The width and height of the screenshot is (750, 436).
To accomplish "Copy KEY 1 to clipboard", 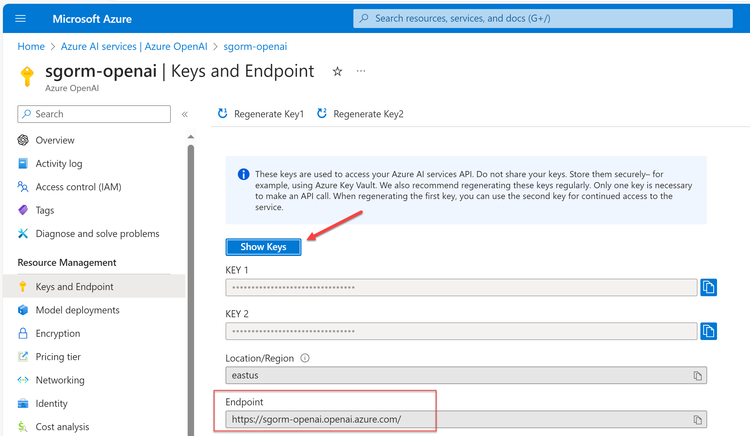I will click(x=709, y=288).
